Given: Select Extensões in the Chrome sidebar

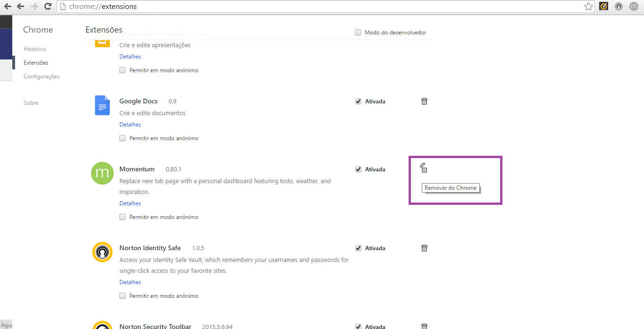Looking at the screenshot, I should [36, 63].
